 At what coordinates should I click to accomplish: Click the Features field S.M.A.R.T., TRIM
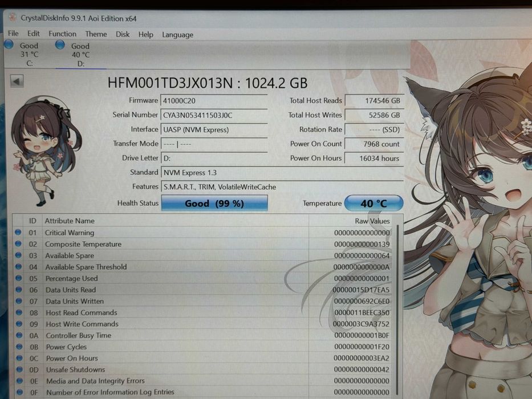282,187
